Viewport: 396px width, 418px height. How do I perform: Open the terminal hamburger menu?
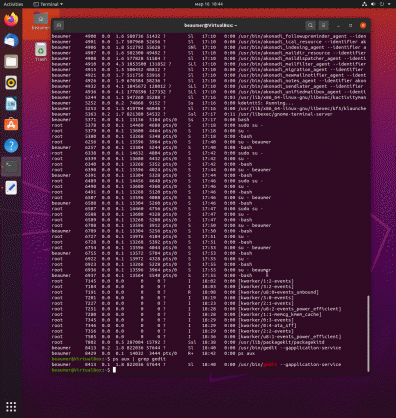pyautogui.click(x=323, y=25)
